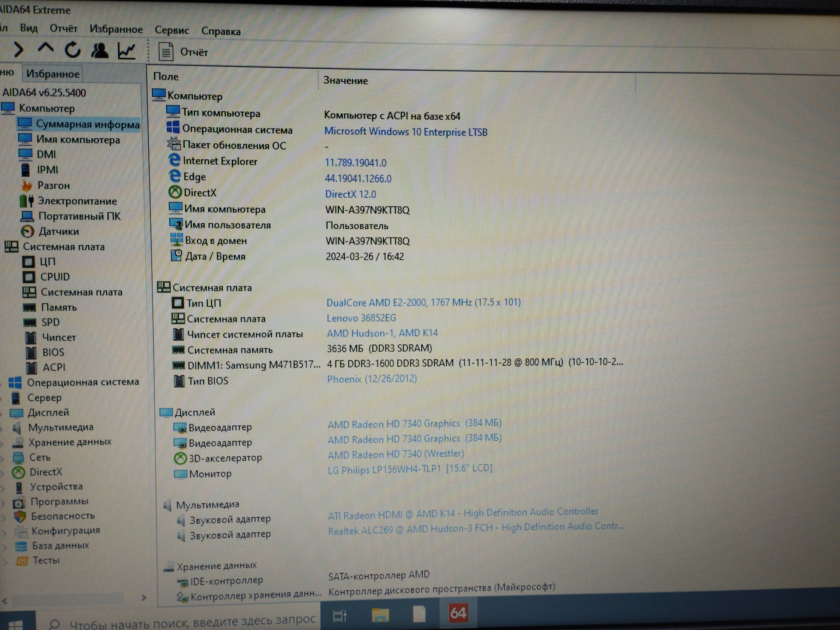Click the Forward navigation arrow in toolbar

pos(18,49)
